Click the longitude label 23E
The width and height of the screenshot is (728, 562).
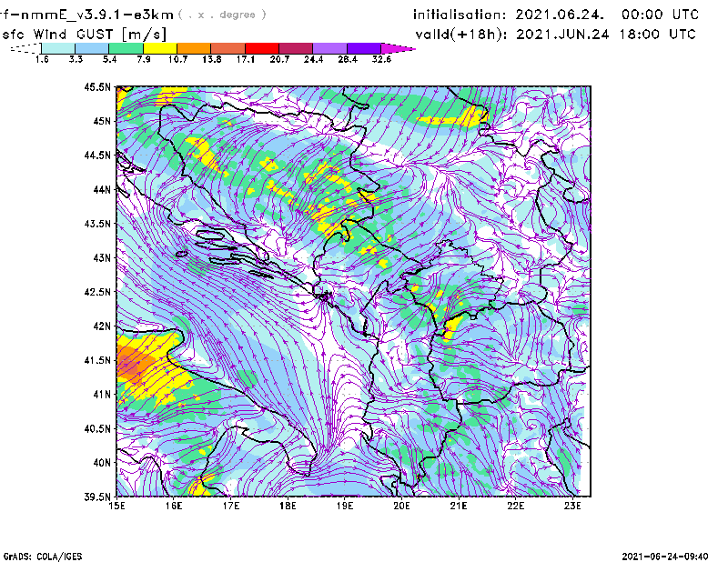572,506
